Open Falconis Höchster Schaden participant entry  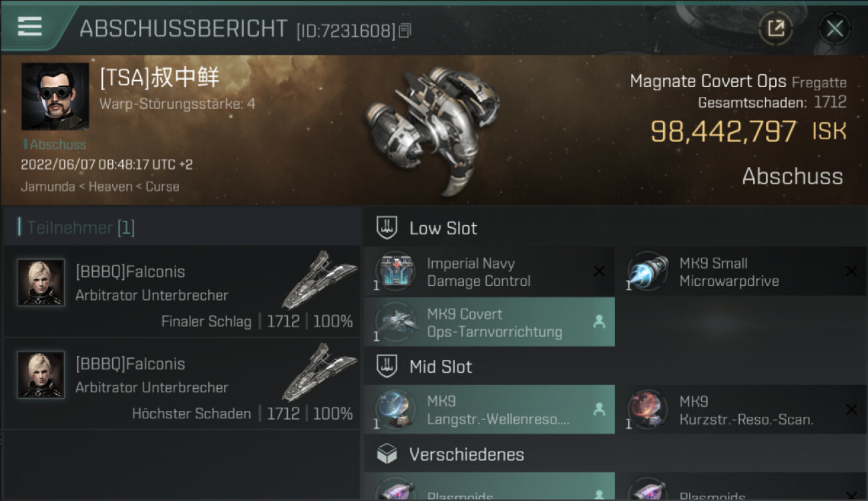[182, 383]
